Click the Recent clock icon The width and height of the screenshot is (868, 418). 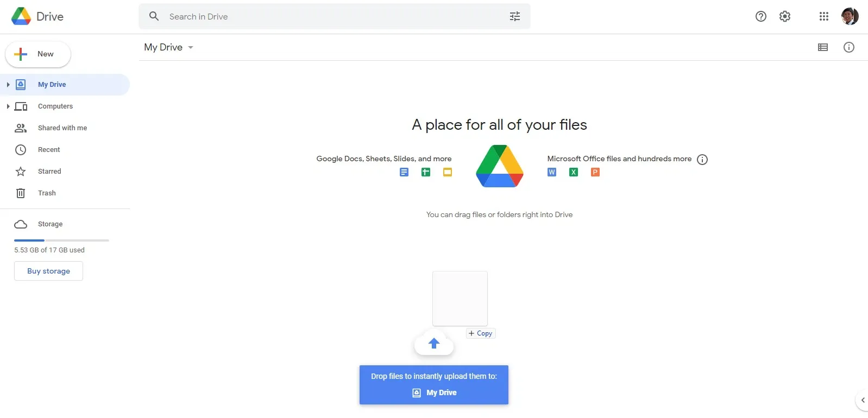click(x=21, y=150)
